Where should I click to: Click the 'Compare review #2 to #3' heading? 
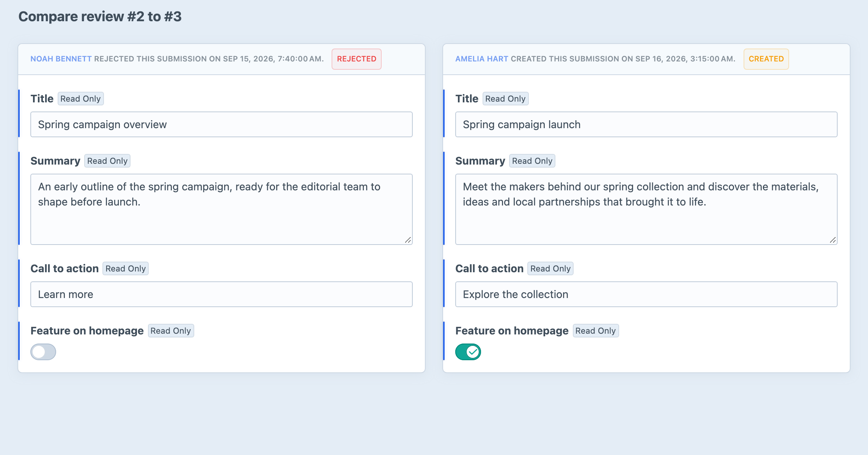[100, 17]
